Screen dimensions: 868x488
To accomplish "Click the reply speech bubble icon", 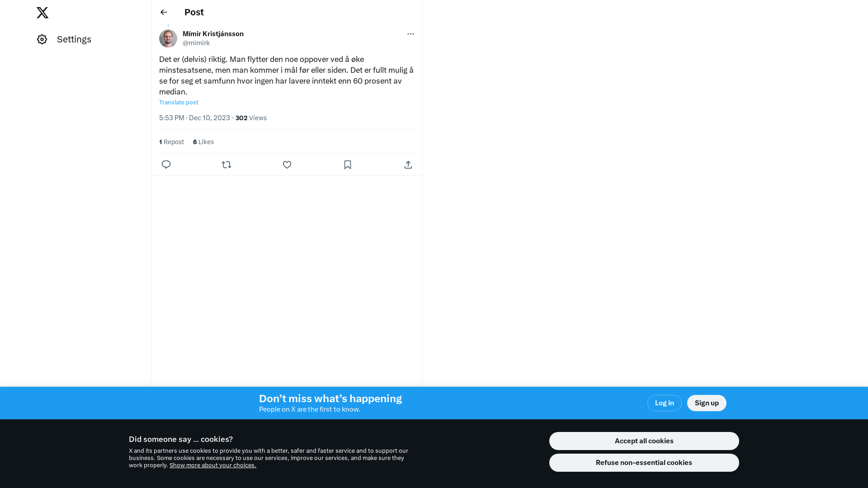I will tap(166, 164).
